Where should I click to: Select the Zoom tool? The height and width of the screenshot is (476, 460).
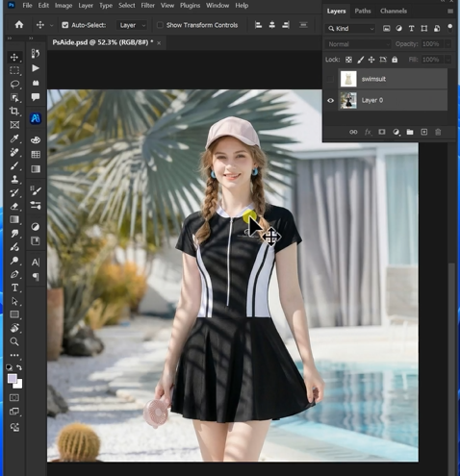tap(14, 341)
